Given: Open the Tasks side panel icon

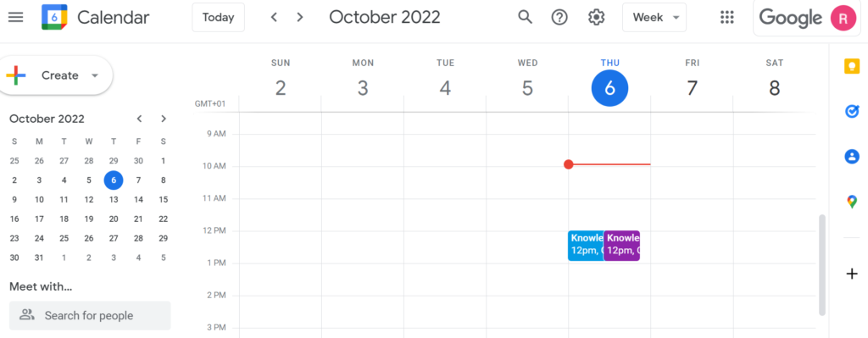Looking at the screenshot, I should click(851, 111).
